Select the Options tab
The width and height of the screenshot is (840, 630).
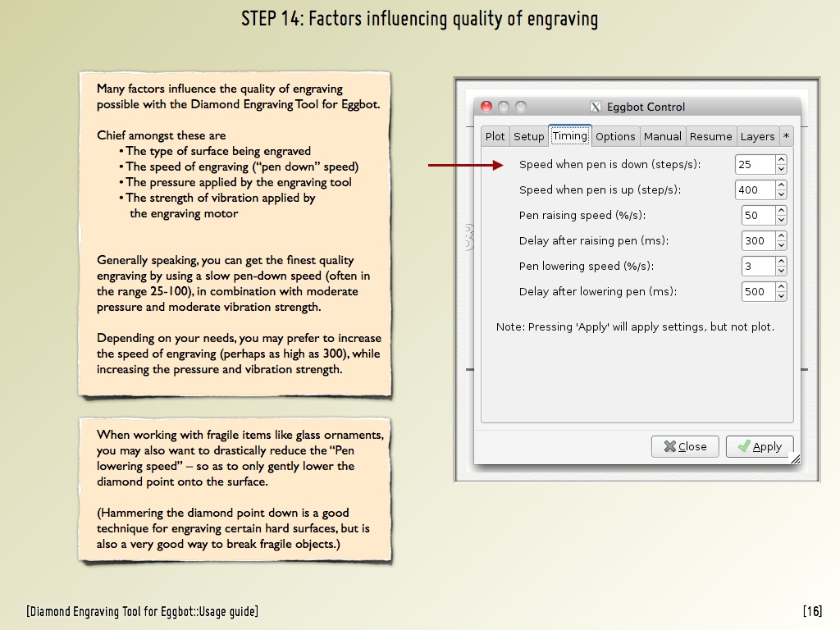click(x=615, y=136)
